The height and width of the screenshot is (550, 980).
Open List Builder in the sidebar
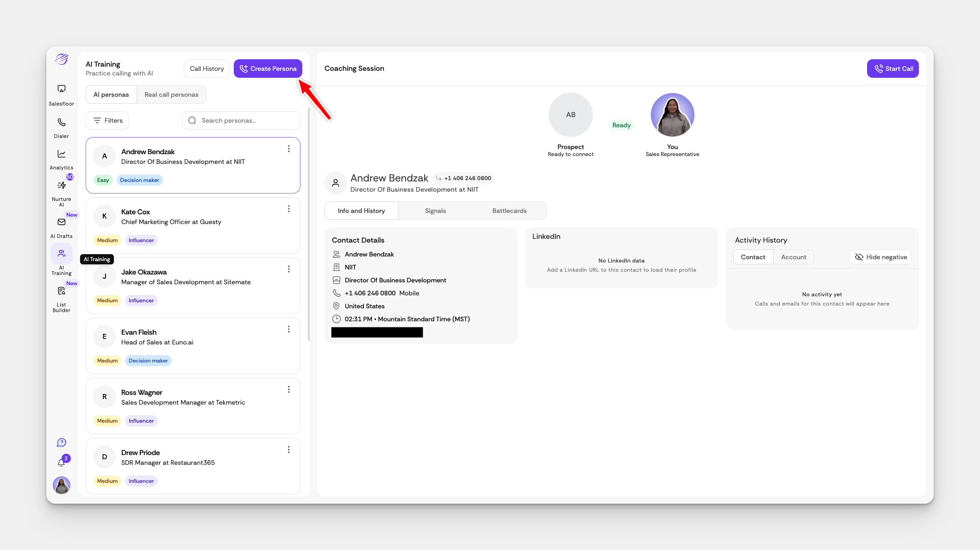(61, 291)
